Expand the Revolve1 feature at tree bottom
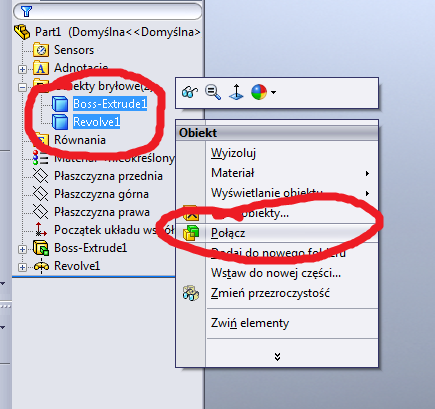The height and width of the screenshot is (409, 435). coord(22,267)
